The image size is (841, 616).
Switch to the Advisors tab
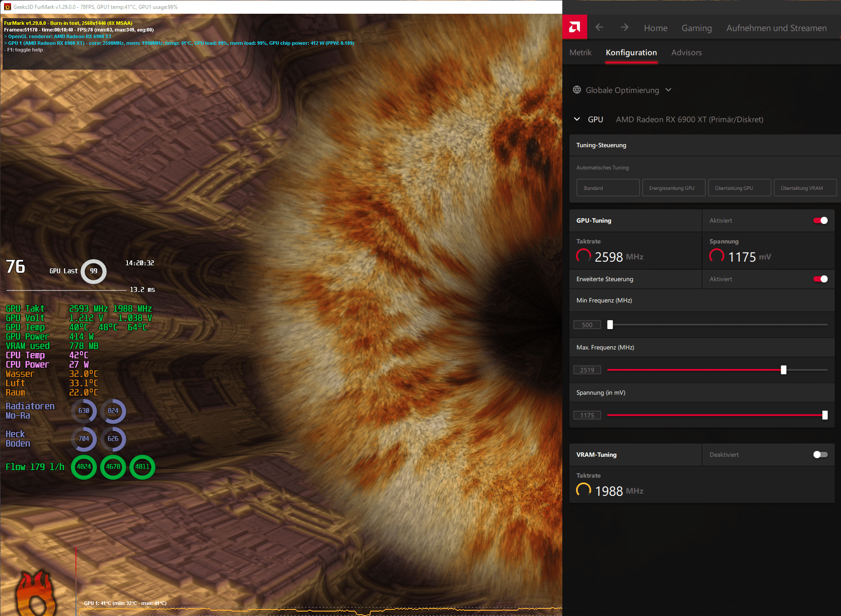(687, 52)
